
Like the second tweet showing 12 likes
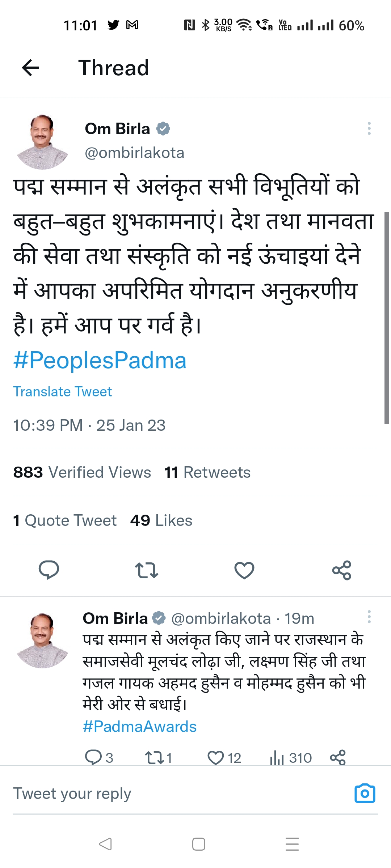pyautogui.click(x=215, y=758)
